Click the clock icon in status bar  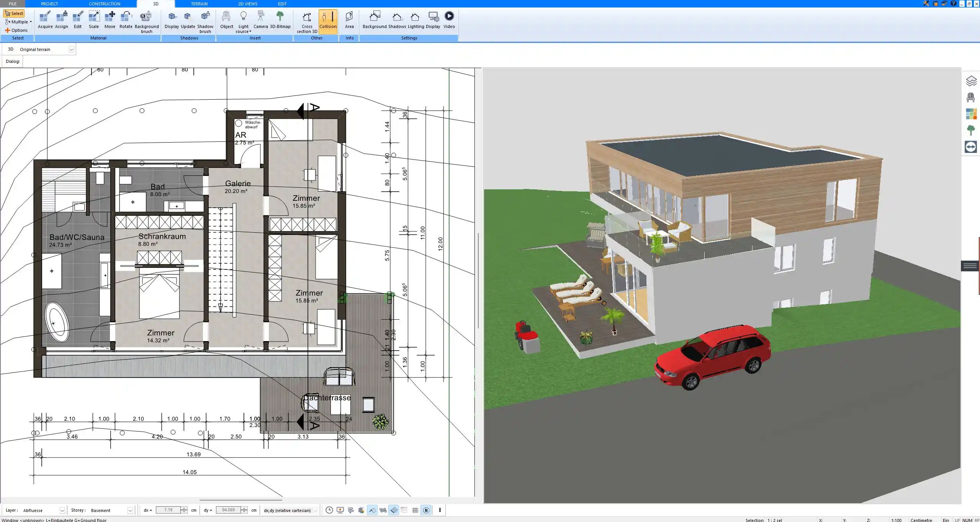coord(329,510)
